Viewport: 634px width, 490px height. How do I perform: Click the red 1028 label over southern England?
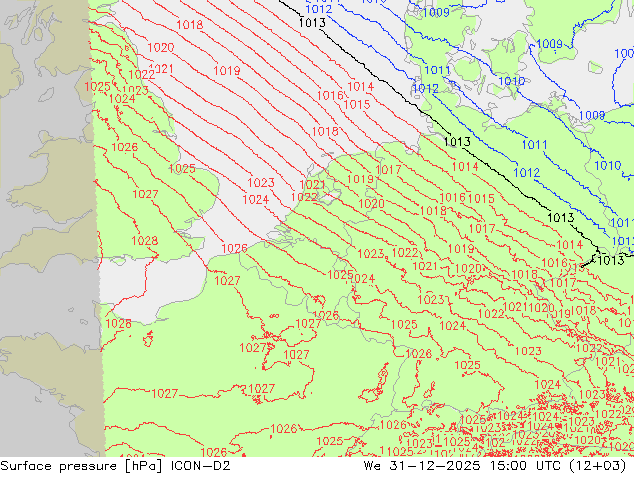click(145, 241)
